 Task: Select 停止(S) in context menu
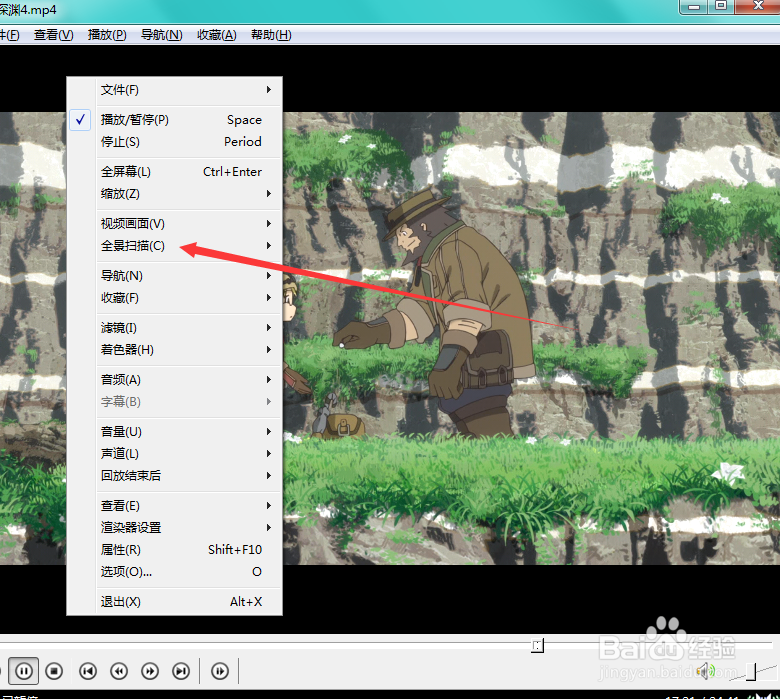click(x=175, y=142)
